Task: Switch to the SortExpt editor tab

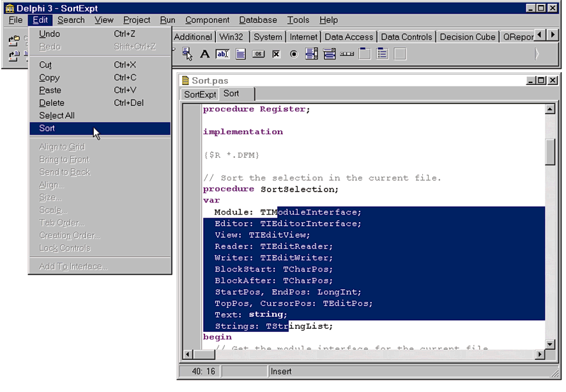Action: coord(200,94)
